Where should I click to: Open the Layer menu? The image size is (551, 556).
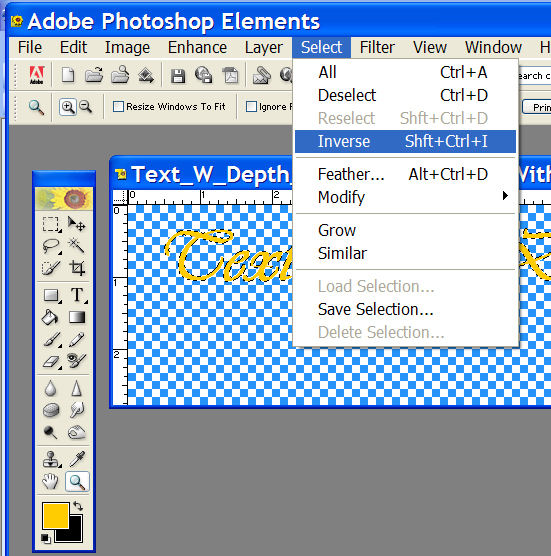263,48
